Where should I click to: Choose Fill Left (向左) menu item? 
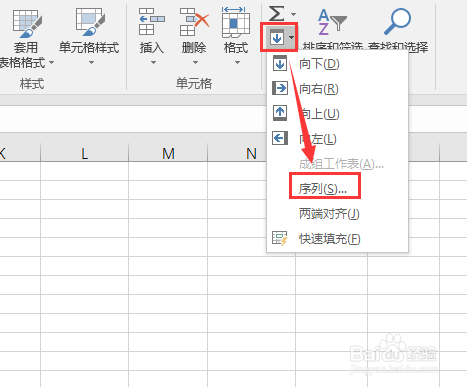point(337,138)
